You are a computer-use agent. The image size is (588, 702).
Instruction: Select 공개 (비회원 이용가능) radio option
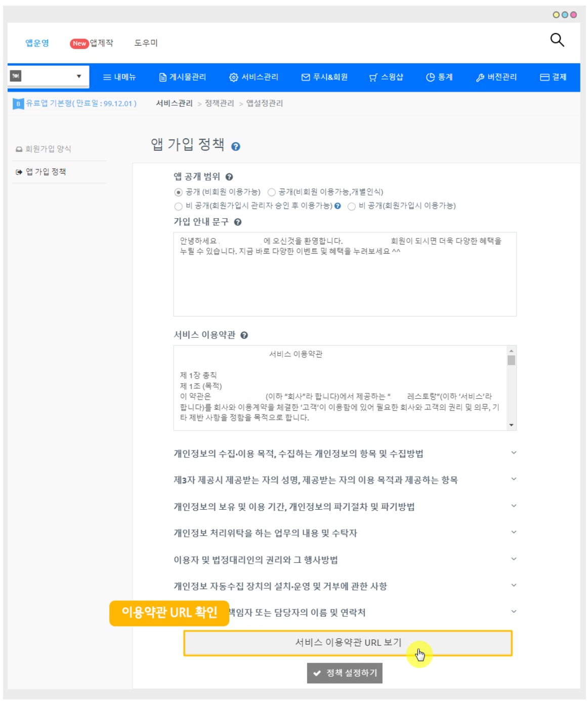pos(178,192)
